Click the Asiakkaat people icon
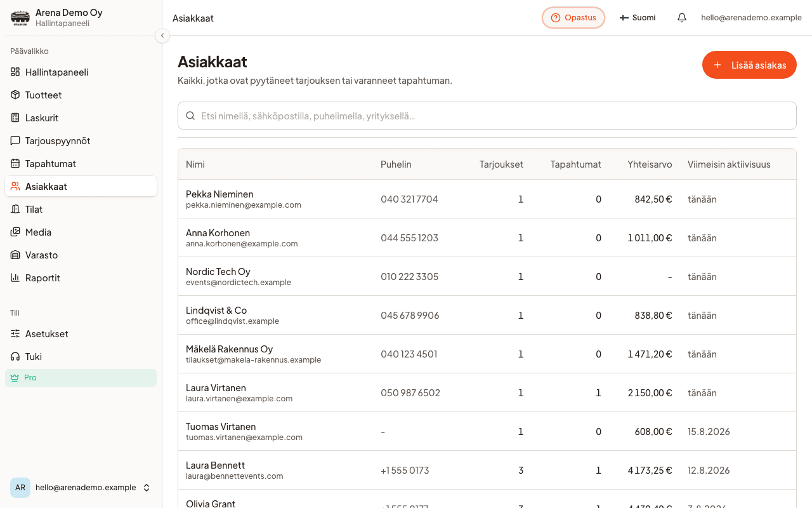 coord(15,187)
